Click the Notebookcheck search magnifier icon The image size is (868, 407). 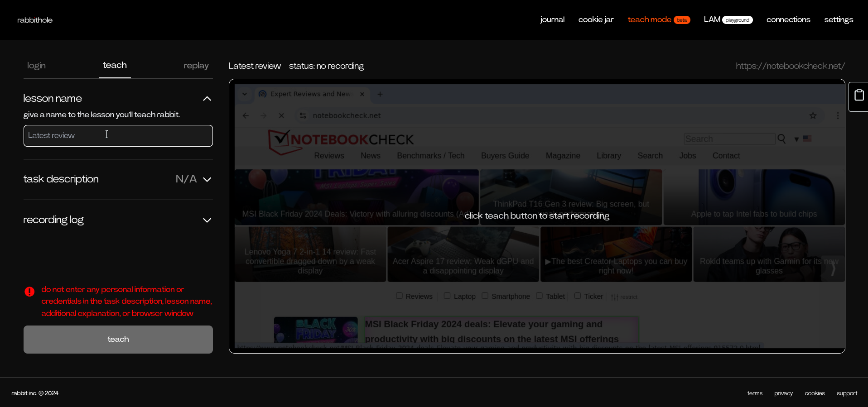781,139
